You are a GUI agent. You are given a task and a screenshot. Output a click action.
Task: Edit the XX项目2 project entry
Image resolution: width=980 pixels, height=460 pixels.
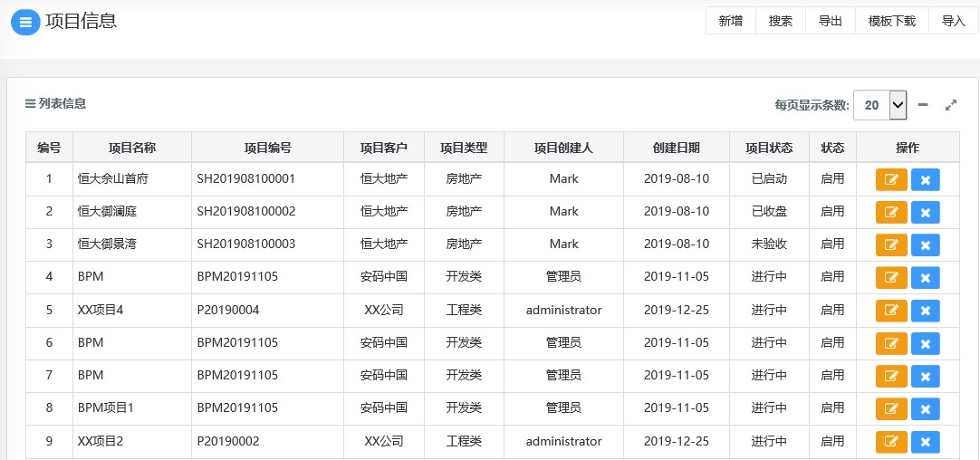pos(891,442)
